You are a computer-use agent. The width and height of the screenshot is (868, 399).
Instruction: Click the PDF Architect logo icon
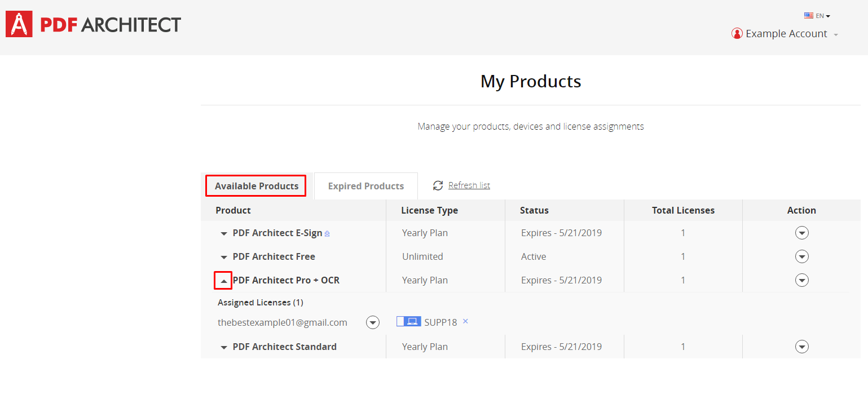(x=19, y=24)
